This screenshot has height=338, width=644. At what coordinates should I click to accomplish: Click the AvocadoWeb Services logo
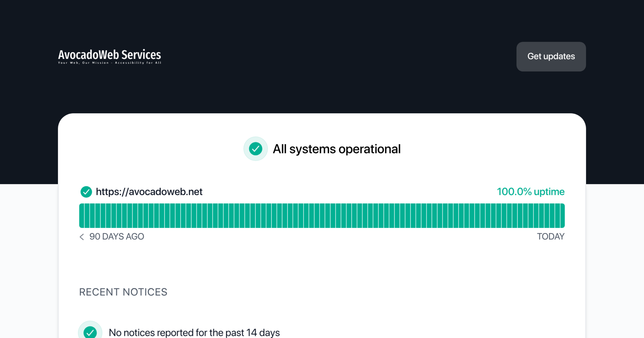(109, 55)
